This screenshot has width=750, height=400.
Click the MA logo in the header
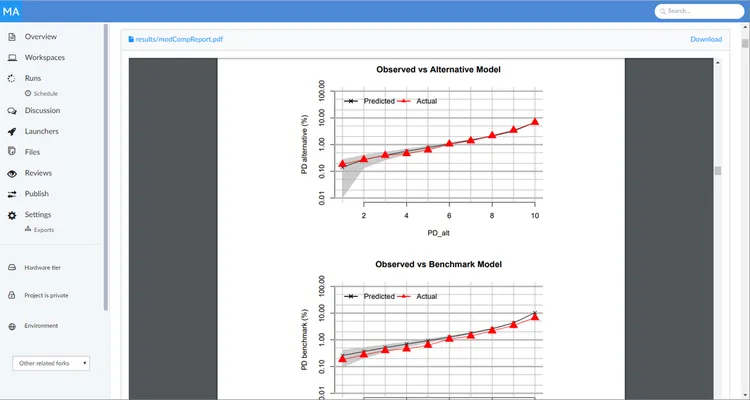tap(11, 11)
